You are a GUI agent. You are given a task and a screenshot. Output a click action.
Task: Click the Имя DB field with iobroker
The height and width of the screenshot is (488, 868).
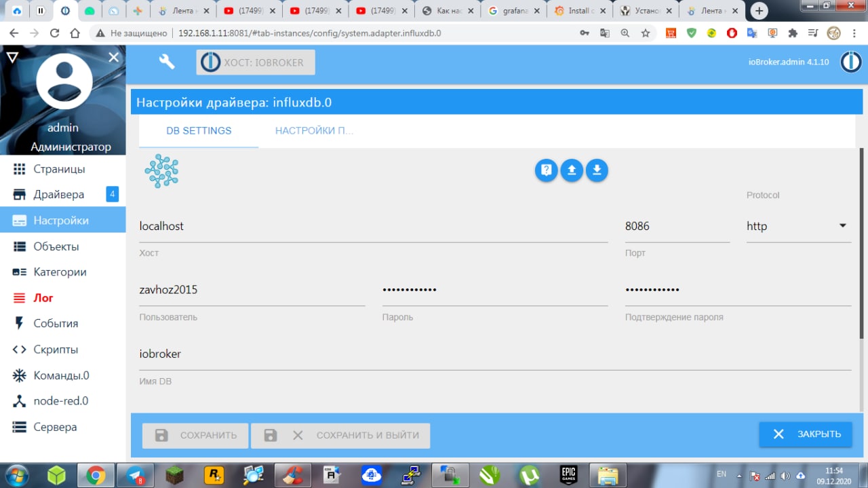(x=495, y=354)
